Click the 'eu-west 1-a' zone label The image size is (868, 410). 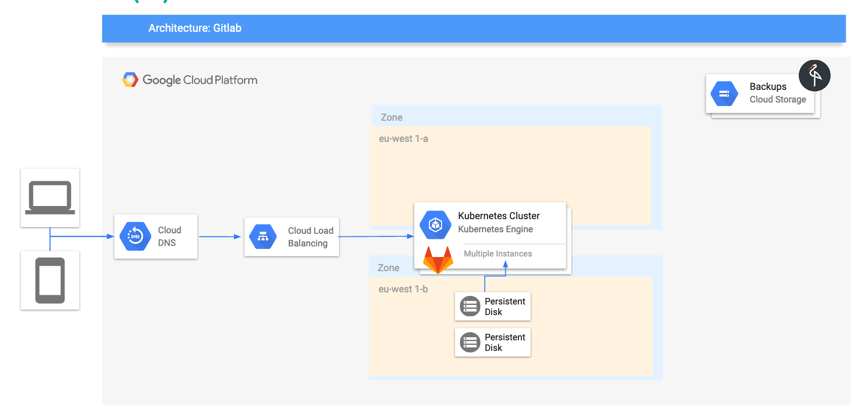pyautogui.click(x=403, y=139)
